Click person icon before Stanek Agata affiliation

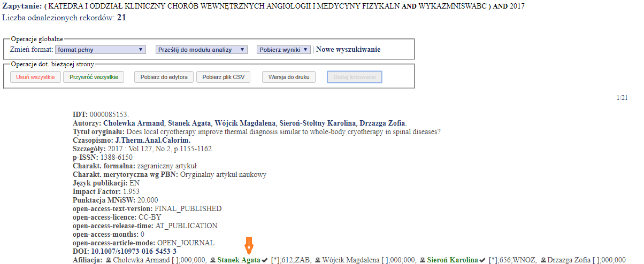(213, 260)
